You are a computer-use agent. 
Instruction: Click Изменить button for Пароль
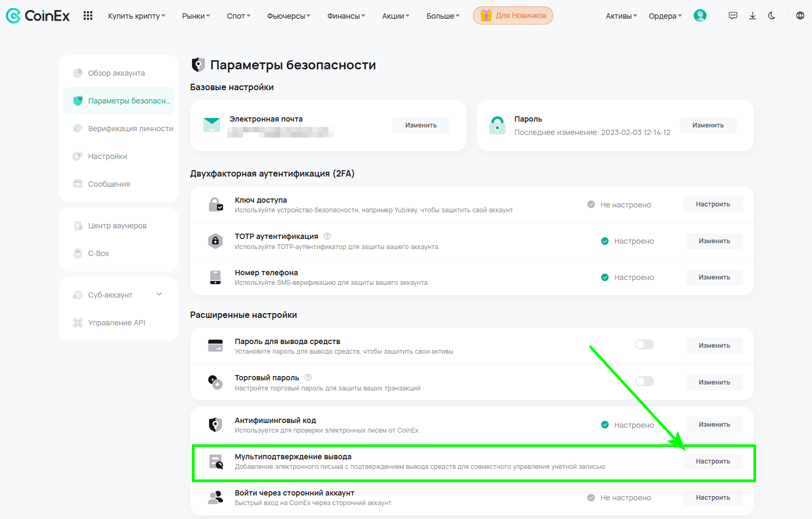[x=708, y=125]
